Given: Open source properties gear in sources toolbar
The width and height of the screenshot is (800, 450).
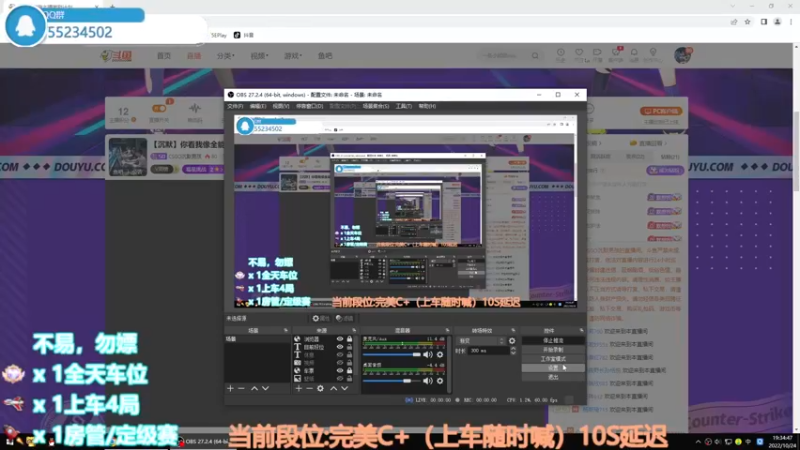Looking at the screenshot, I should 320,388.
